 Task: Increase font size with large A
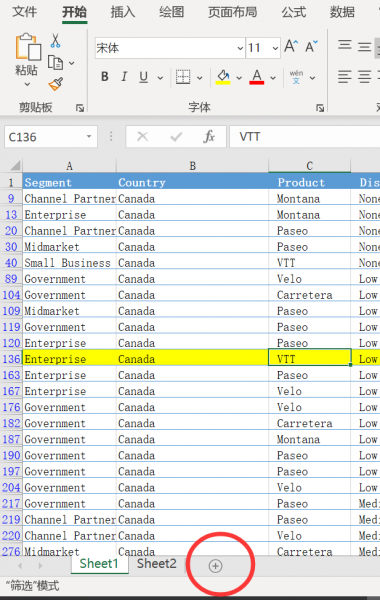pos(291,47)
